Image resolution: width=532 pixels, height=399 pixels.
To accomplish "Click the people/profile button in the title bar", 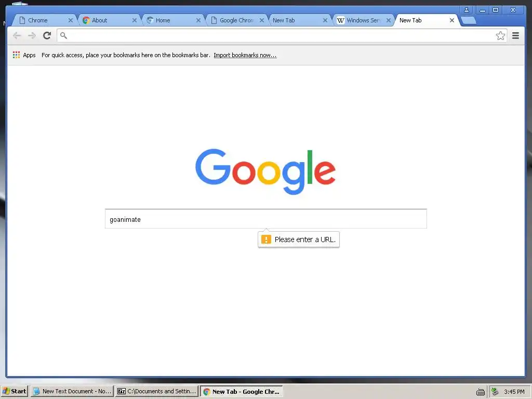I will 467,10.
